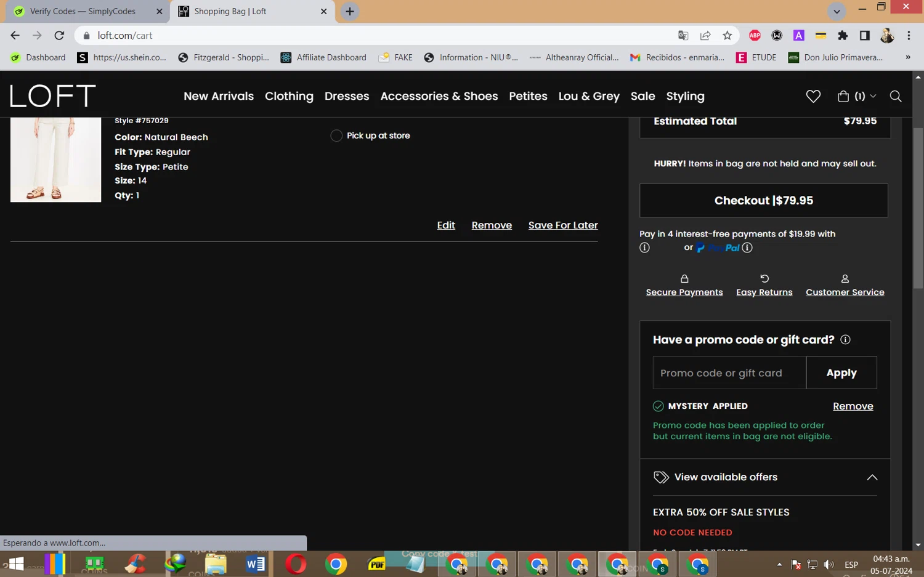Image resolution: width=924 pixels, height=577 pixels.
Task: Open the Adblock Plus extension
Action: coord(755,36)
